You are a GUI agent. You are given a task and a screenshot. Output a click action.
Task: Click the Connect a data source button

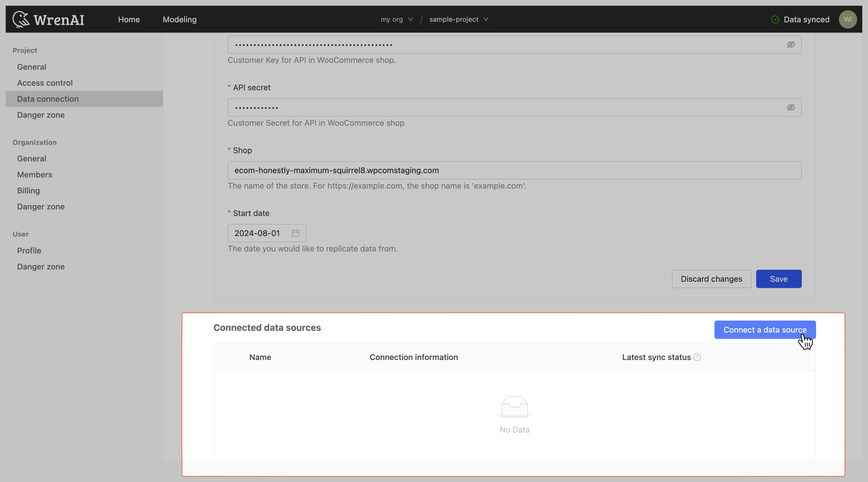pos(765,329)
